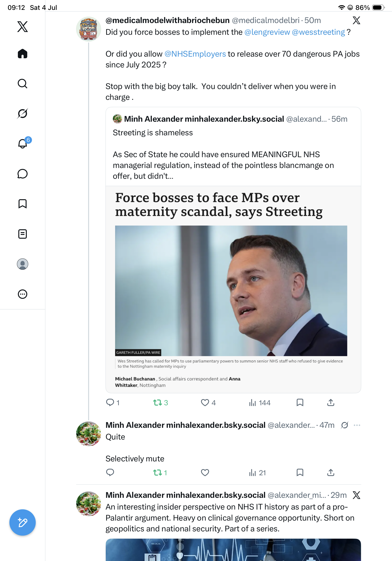
Task: Open the More circle menu in sidebar
Action: point(23,294)
